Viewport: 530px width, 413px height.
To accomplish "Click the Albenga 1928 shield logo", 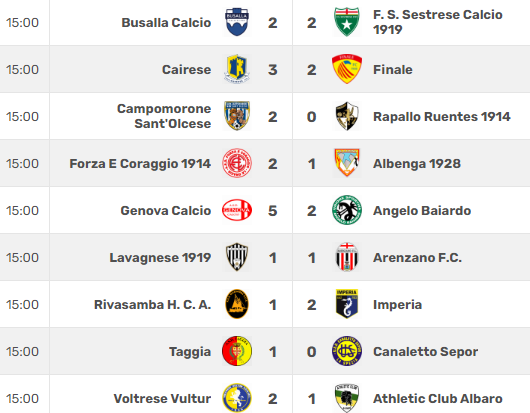I will (347, 163).
